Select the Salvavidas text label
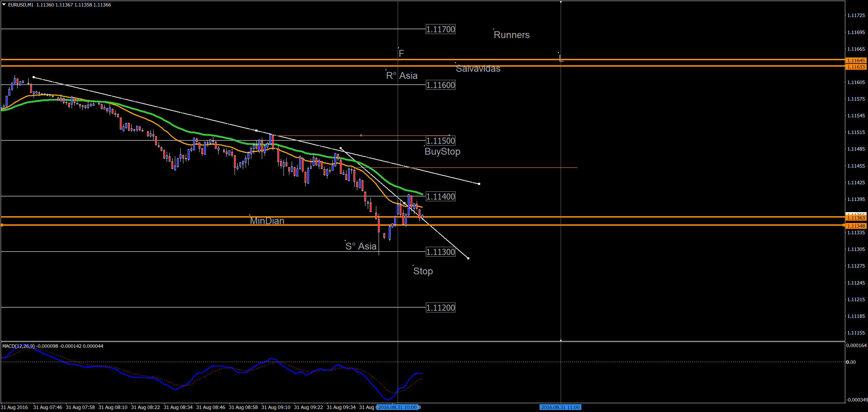The width and height of the screenshot is (868, 412). pyautogui.click(x=478, y=69)
